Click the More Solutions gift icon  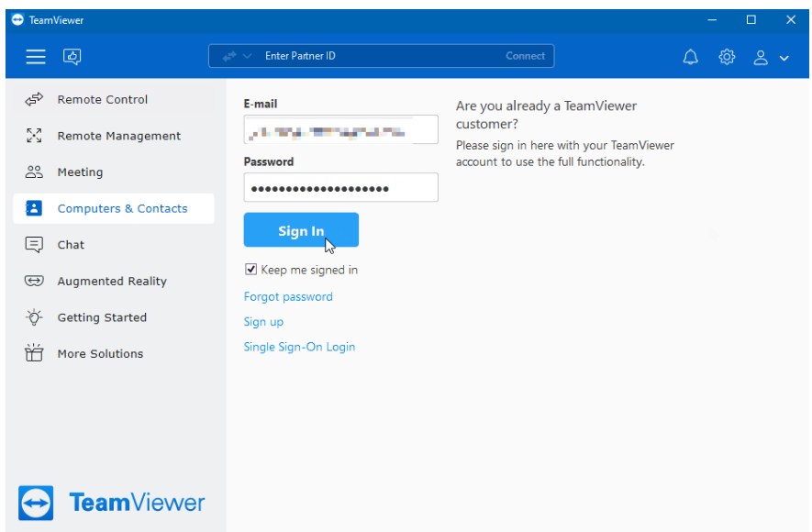tap(34, 353)
